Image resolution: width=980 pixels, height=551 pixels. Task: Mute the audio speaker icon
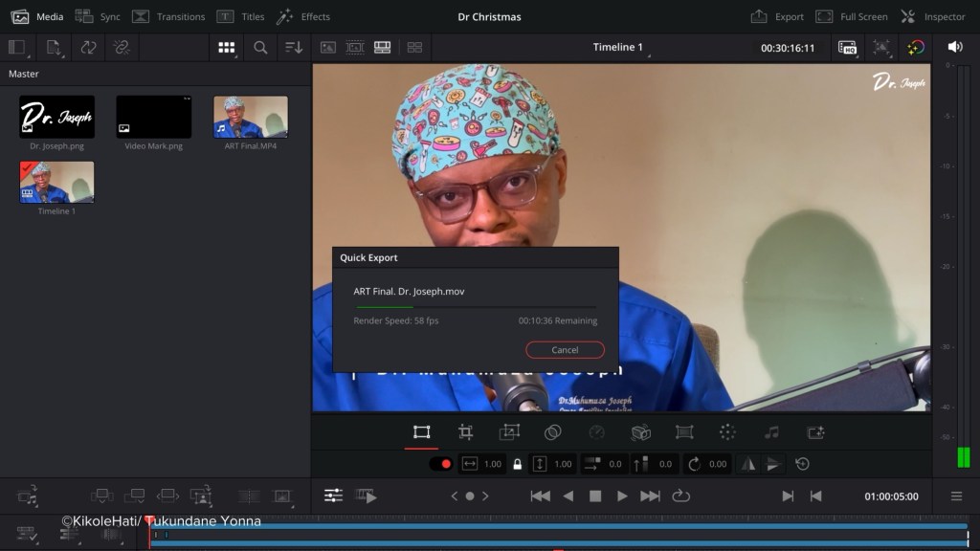click(x=954, y=47)
